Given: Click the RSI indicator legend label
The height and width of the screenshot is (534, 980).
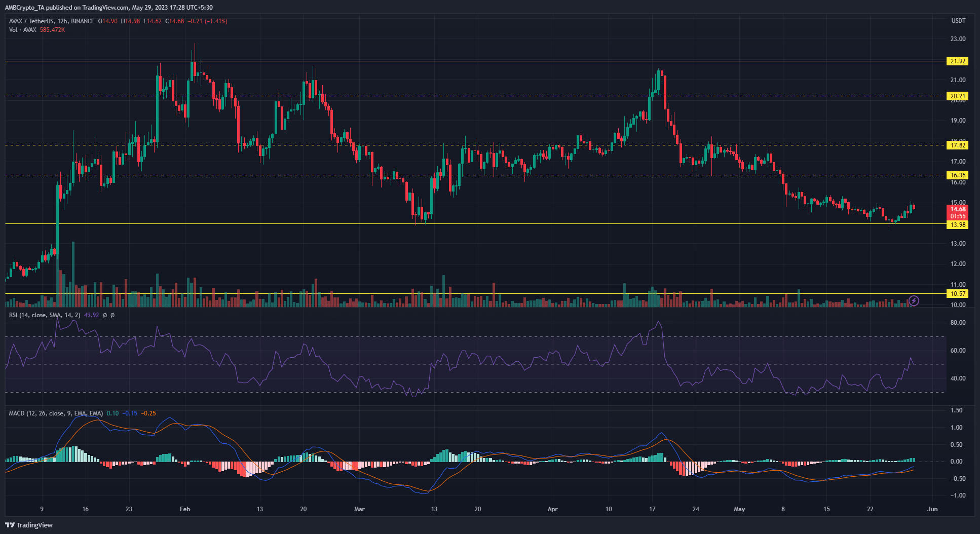Looking at the screenshot, I should click(45, 315).
